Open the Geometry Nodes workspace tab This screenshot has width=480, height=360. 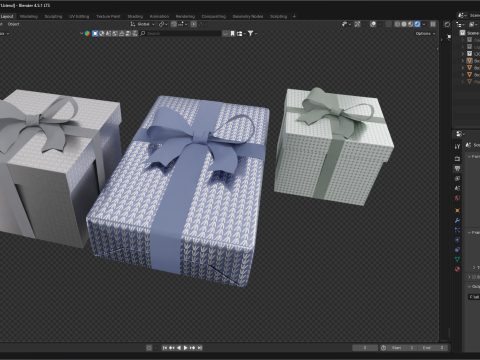[x=248, y=16]
